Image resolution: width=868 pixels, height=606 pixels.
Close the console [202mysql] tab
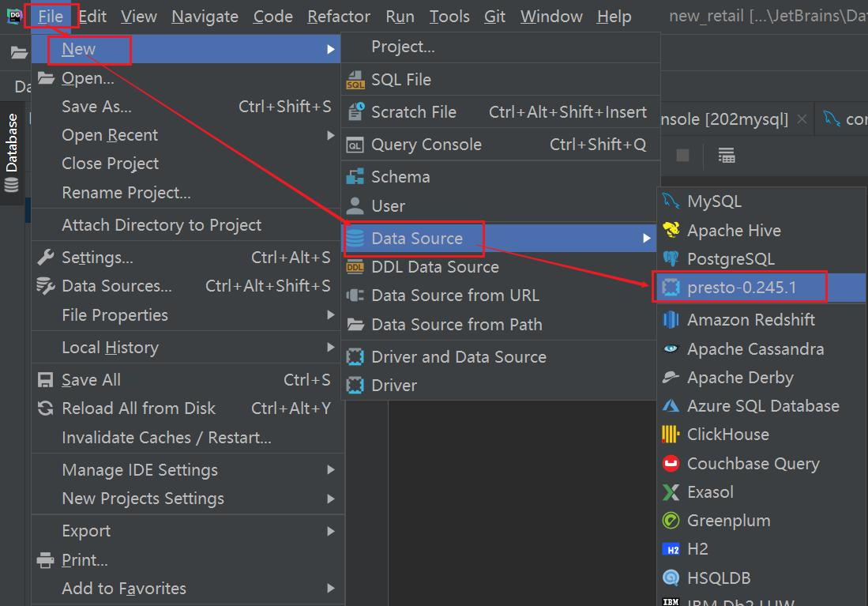point(802,119)
